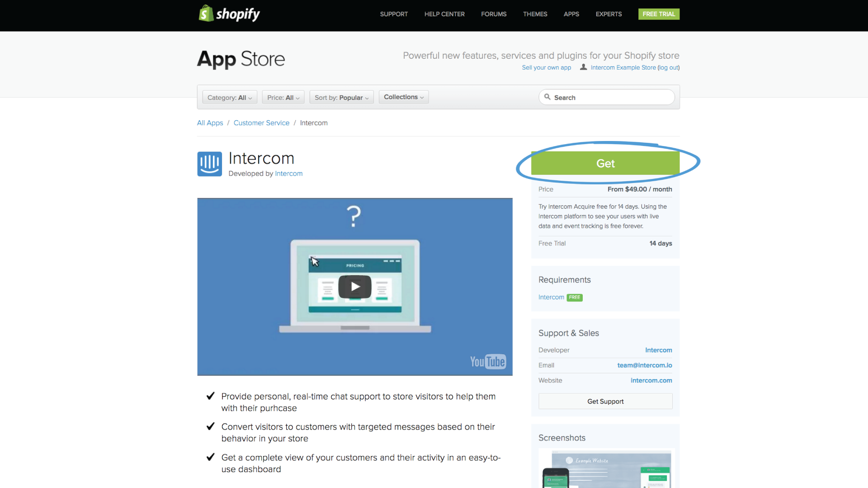868x488 pixels.
Task: Open the Collections dropdown
Action: (404, 97)
